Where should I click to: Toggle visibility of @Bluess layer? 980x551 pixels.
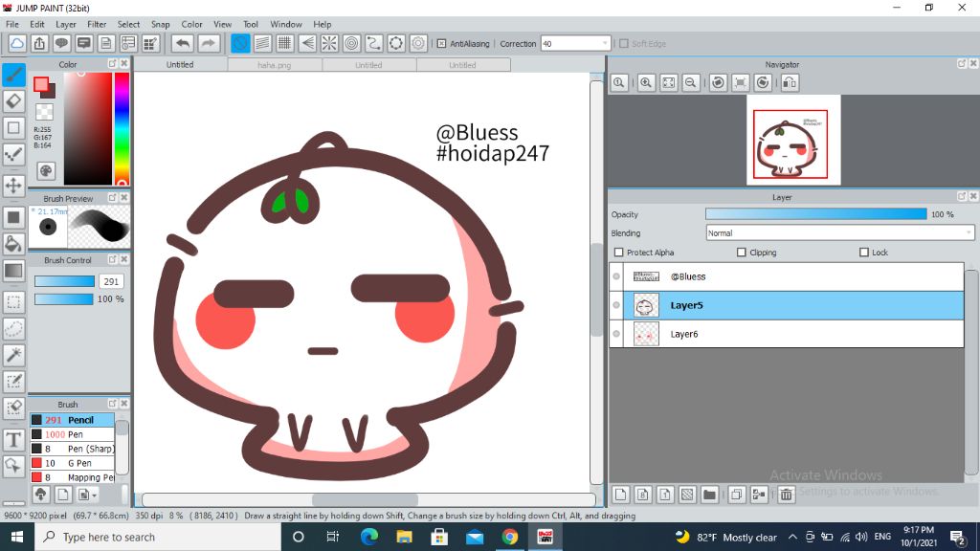[616, 276]
